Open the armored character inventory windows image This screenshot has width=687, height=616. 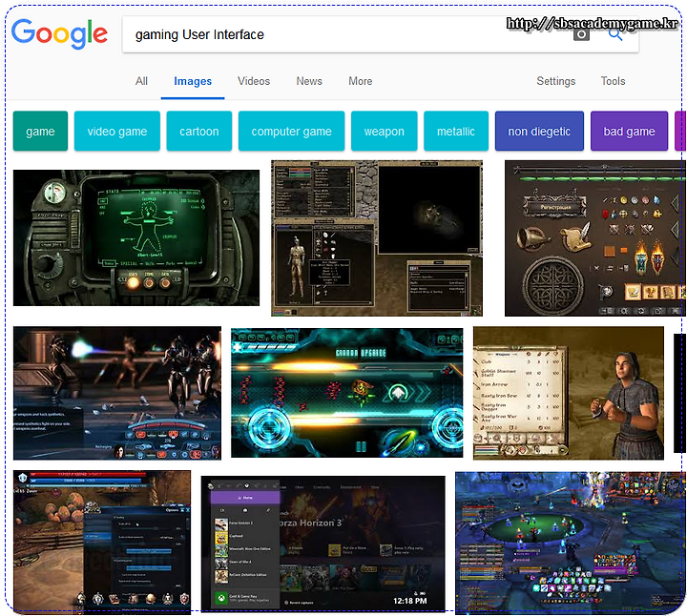(377, 237)
